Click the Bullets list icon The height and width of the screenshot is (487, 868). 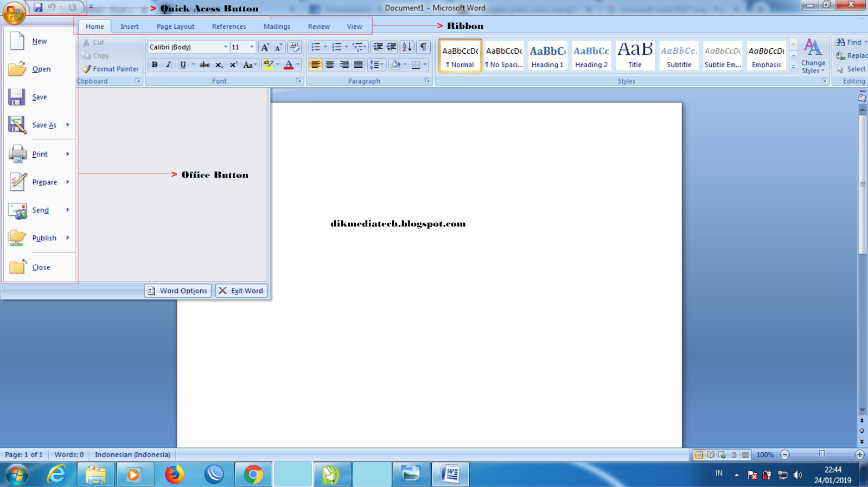click(x=316, y=47)
